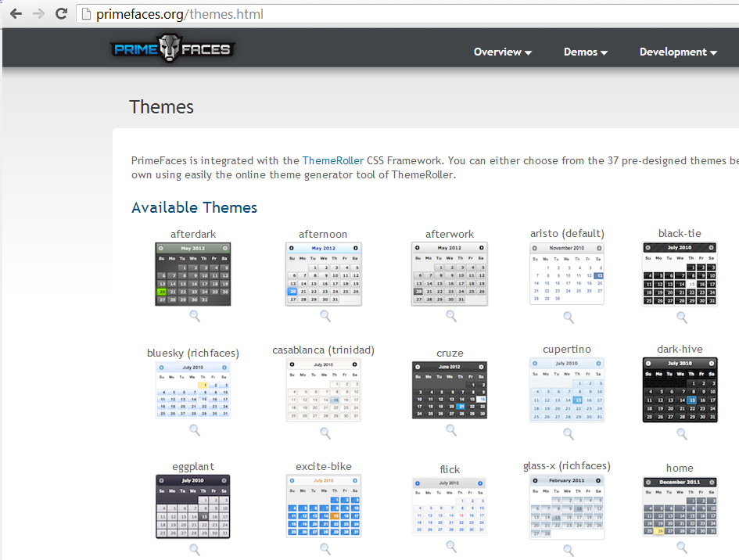Magnify the afterwork theme
This screenshot has width=739, height=560.
(x=450, y=316)
